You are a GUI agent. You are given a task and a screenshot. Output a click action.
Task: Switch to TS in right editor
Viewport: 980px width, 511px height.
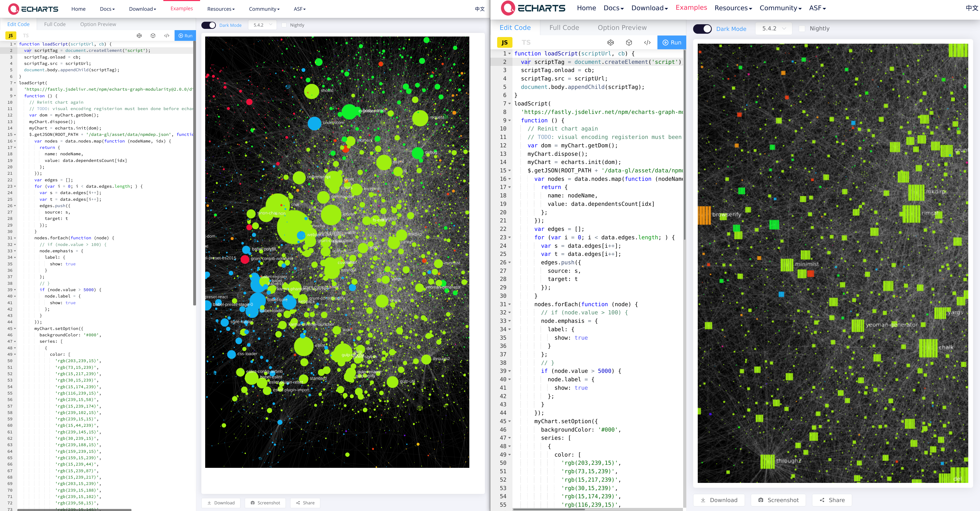point(526,42)
